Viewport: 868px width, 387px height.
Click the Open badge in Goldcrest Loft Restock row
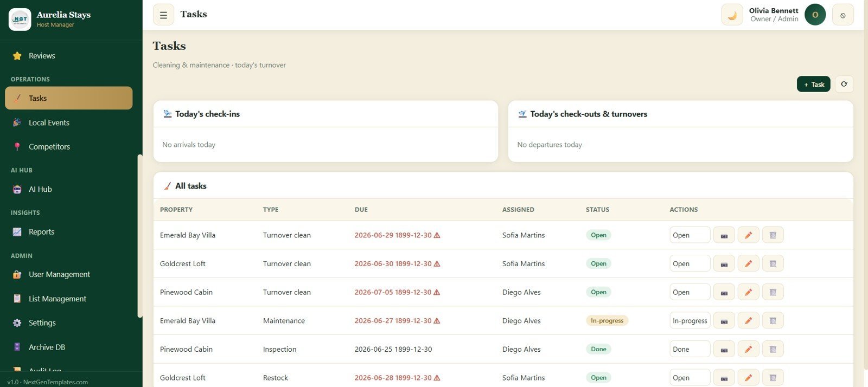[x=598, y=378]
